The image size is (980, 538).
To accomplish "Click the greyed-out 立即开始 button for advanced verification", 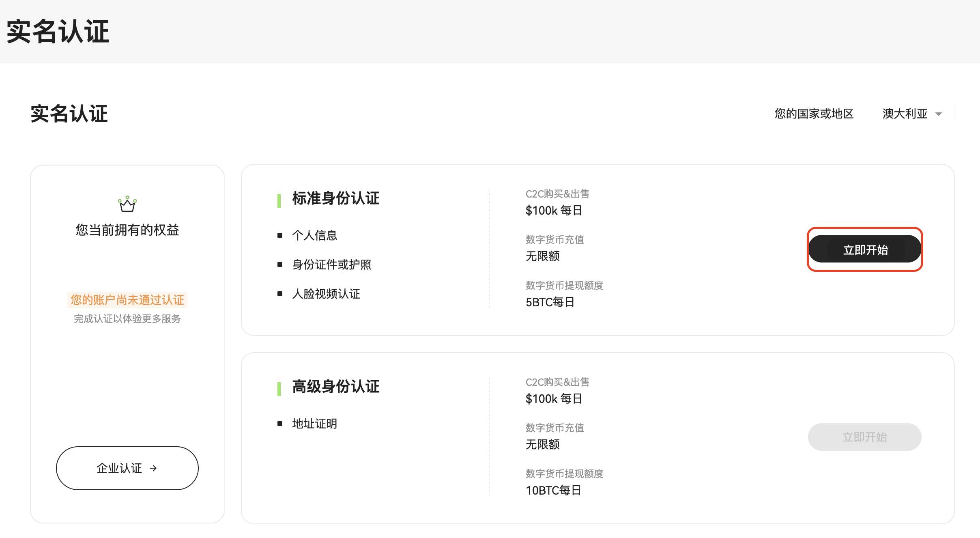I will click(864, 437).
